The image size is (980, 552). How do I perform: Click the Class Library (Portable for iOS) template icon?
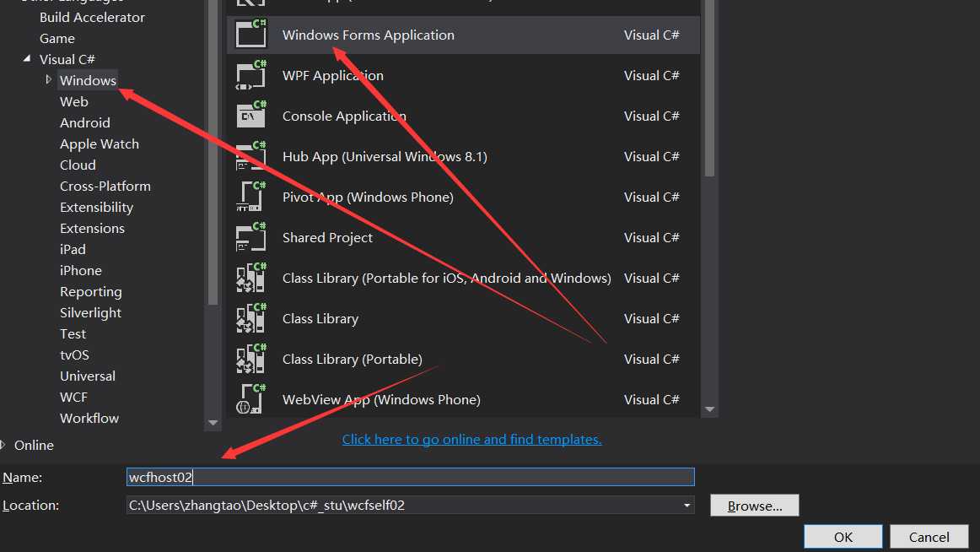point(250,278)
